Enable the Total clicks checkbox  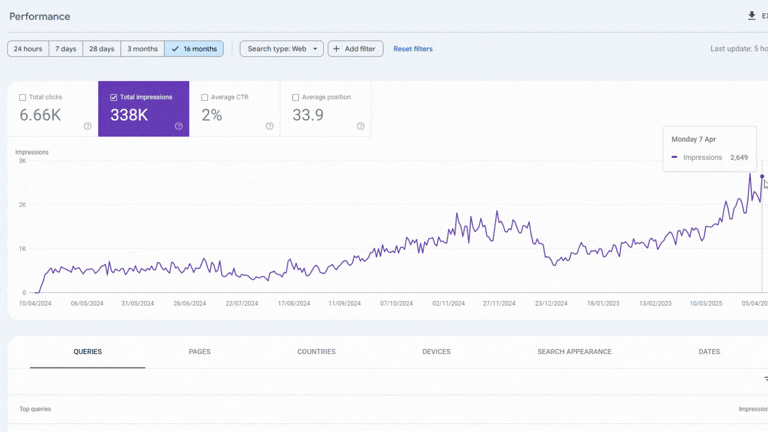(x=23, y=98)
